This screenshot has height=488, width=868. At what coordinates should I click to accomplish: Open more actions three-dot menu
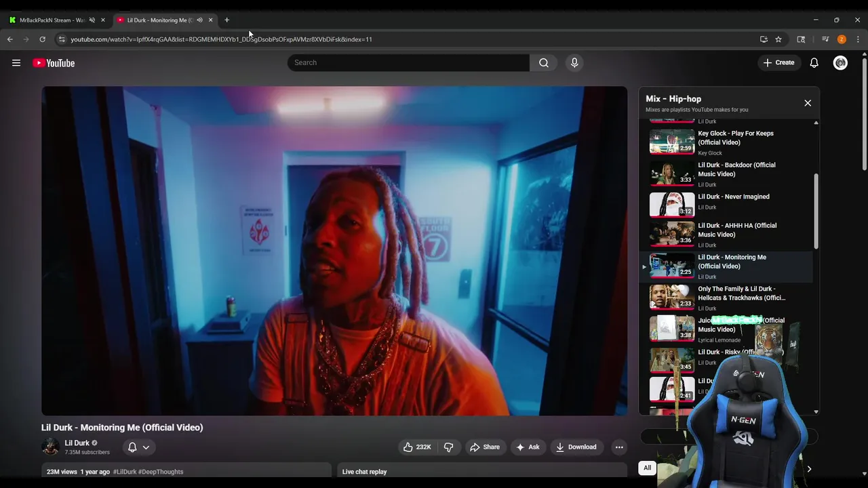618,447
